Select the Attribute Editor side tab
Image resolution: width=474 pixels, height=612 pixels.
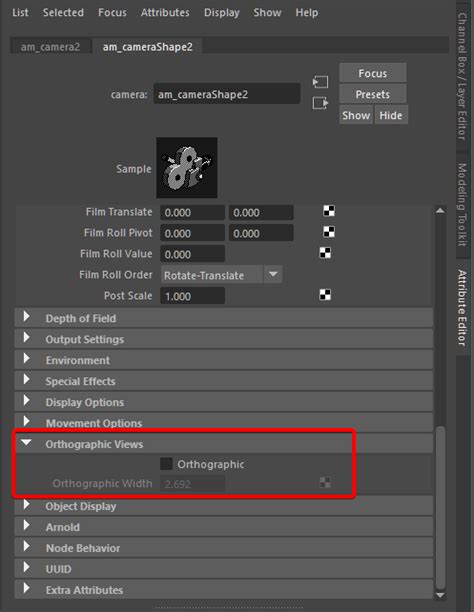click(x=462, y=308)
